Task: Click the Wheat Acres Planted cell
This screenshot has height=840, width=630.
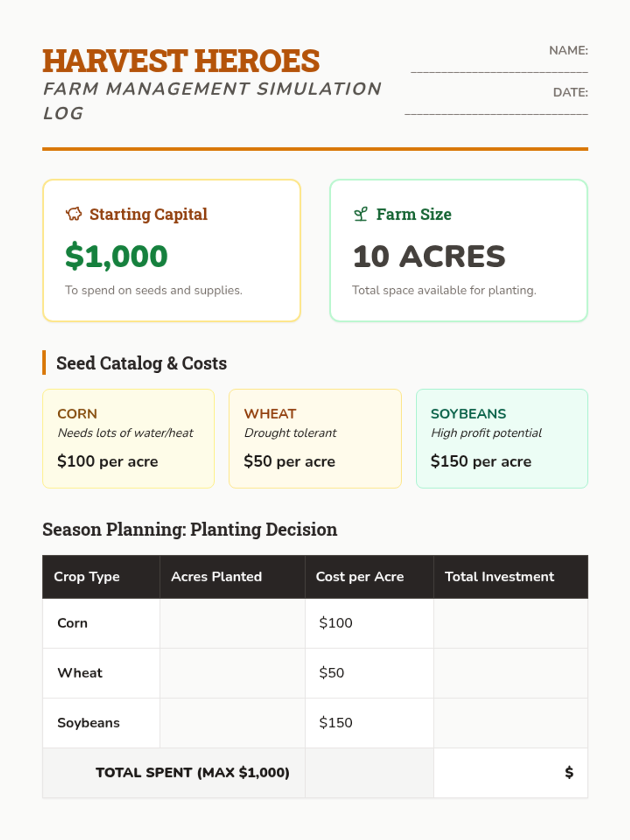Action: coord(232,673)
